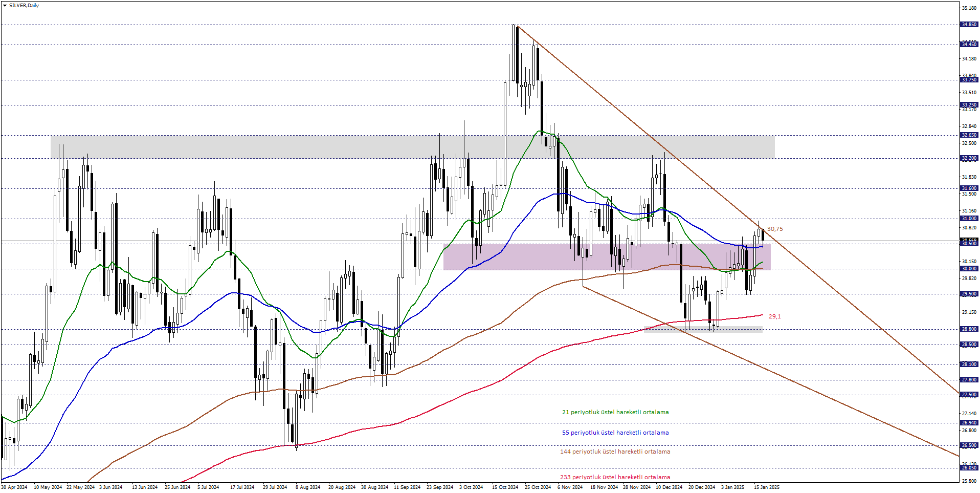The height and width of the screenshot is (493, 980).
Task: Select the small gray zone at 28.800
Action: pos(703,330)
